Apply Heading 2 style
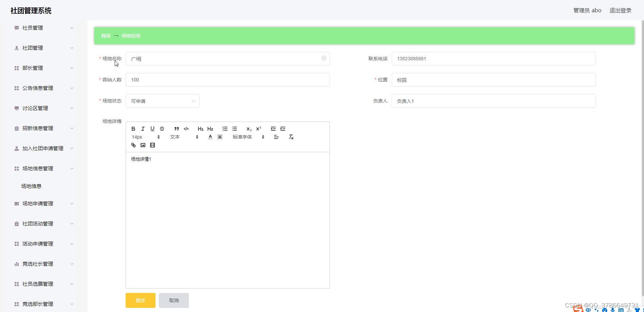The width and height of the screenshot is (644, 312). 210,129
